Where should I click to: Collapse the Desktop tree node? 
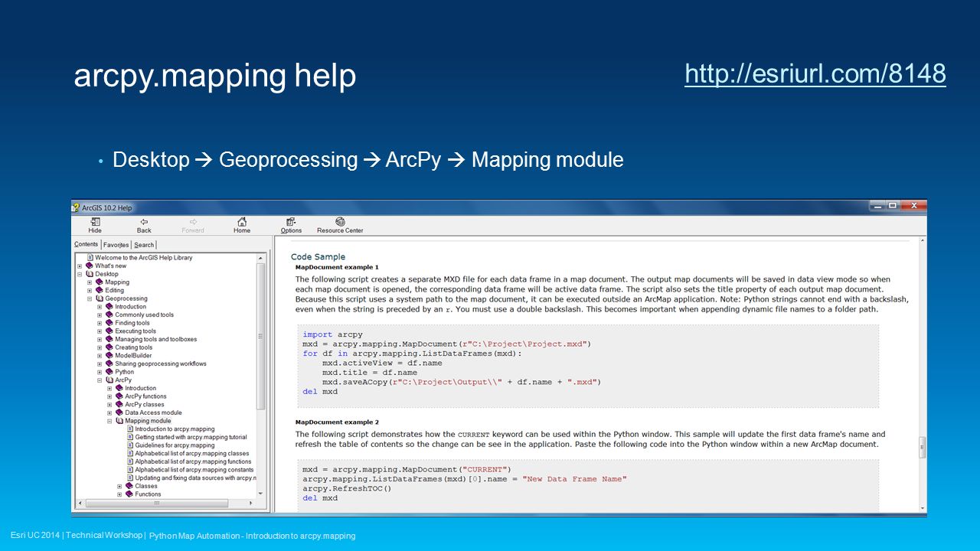80,274
